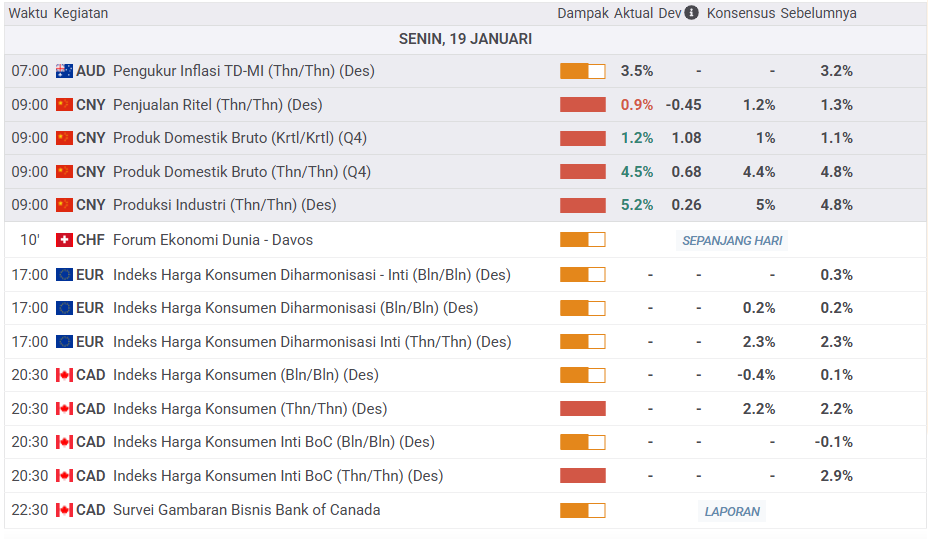
Task: Click the Dampak column header
Action: [x=582, y=14]
